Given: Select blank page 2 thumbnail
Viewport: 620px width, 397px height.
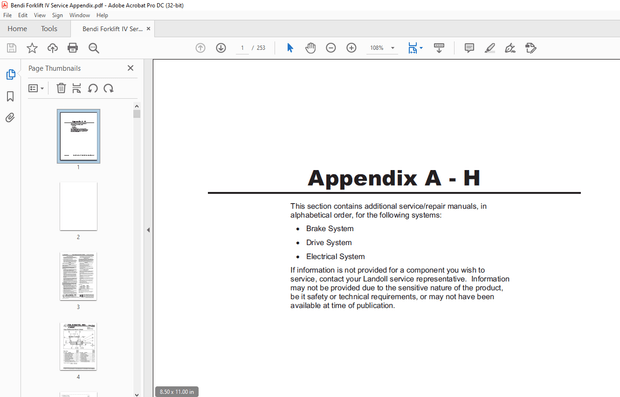Looking at the screenshot, I should (78, 206).
